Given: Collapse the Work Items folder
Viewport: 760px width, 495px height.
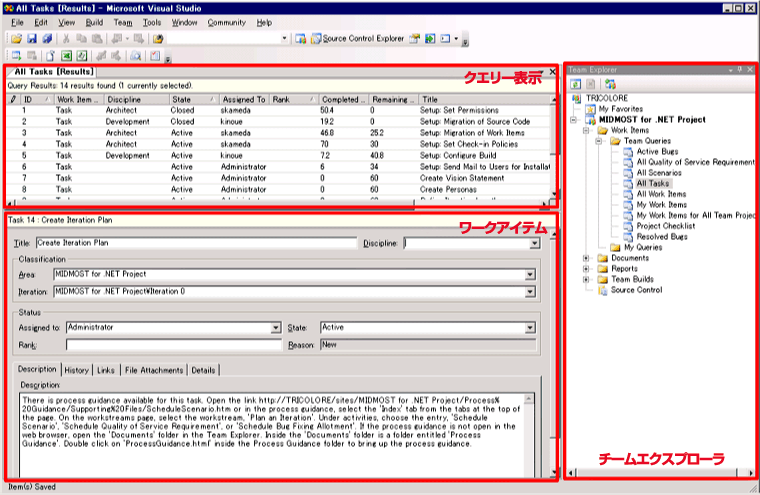Looking at the screenshot, I should (x=586, y=130).
